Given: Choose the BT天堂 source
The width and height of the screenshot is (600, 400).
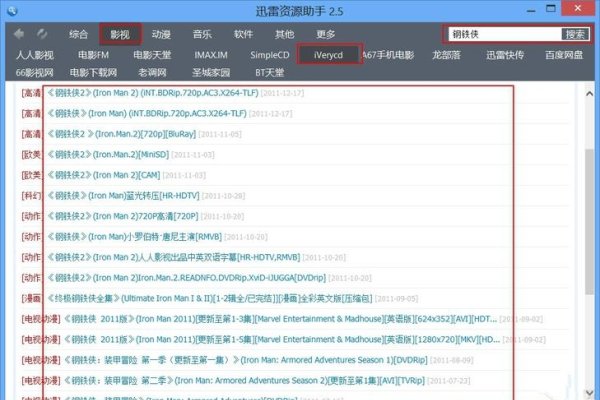Looking at the screenshot, I should point(270,72).
